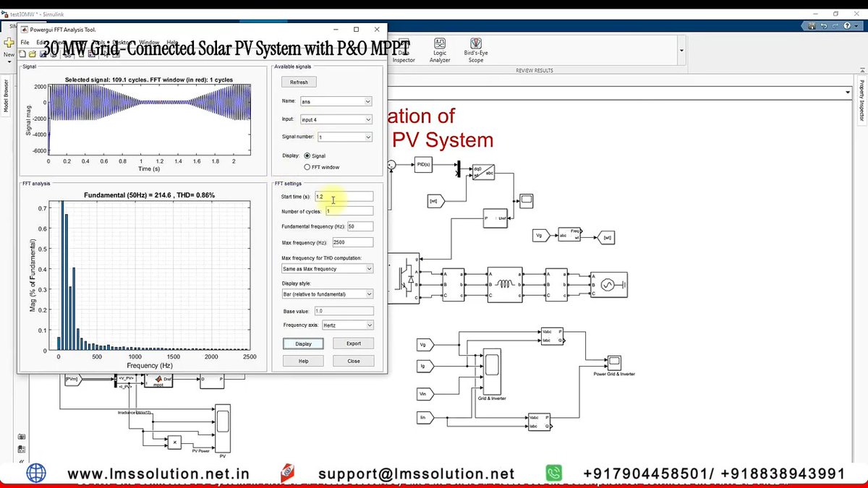The image size is (868, 488).
Task: Click the Base value field
Action: pos(344,311)
